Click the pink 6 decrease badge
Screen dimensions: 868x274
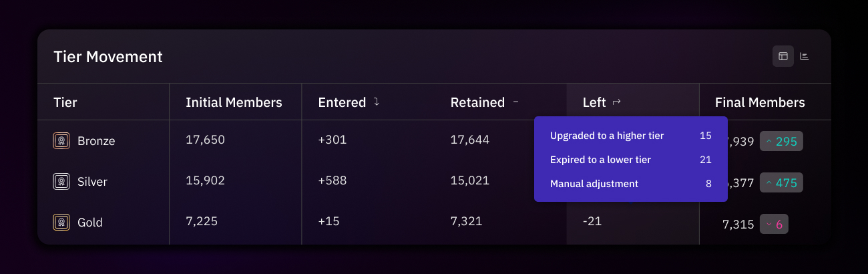[x=774, y=225]
